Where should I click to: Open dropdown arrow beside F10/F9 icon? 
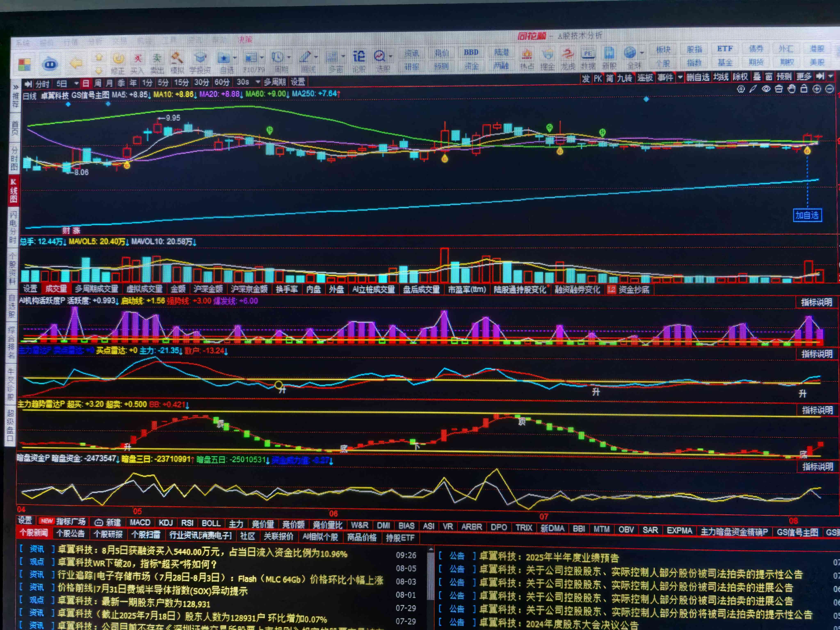coord(262,58)
